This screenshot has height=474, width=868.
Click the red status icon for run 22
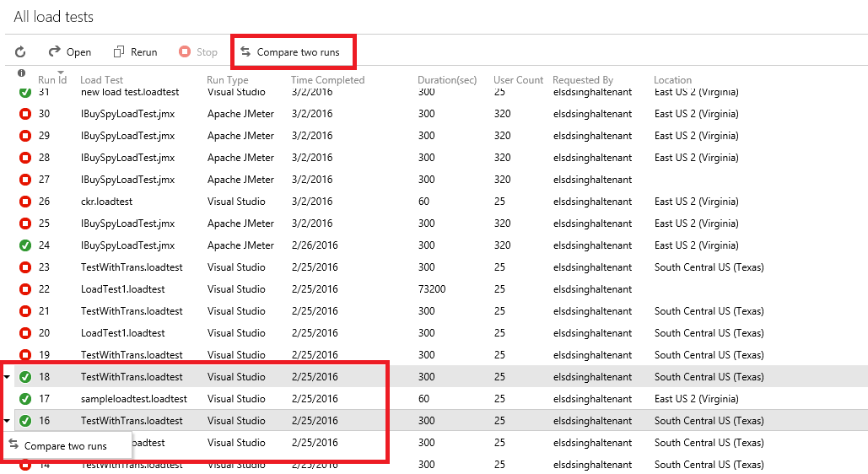tap(25, 289)
